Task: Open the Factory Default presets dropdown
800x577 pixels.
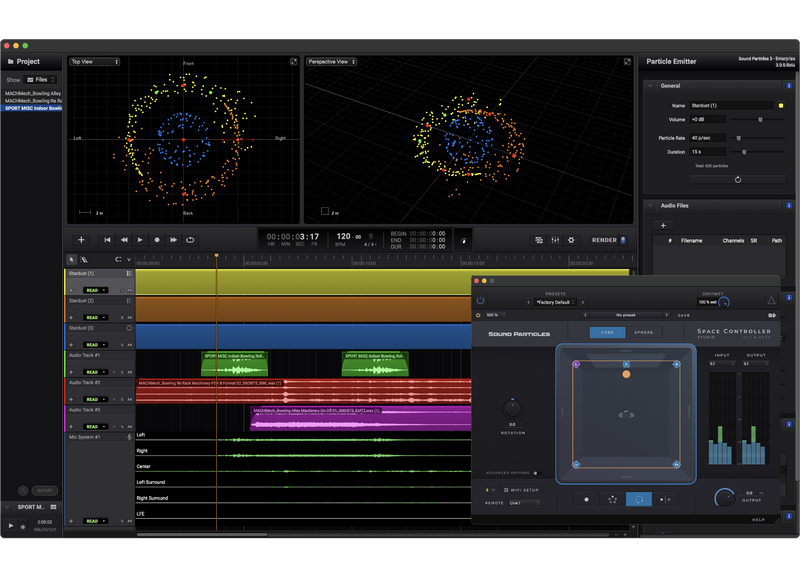Action: 555,301
